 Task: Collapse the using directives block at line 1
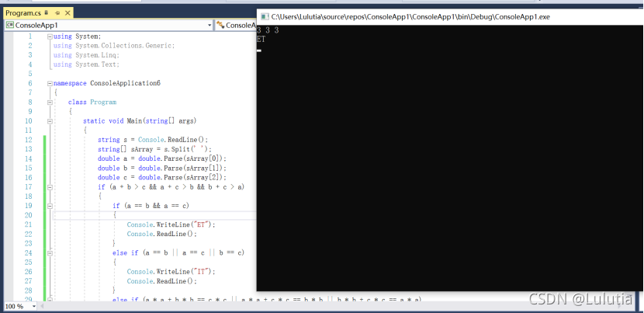[x=50, y=37]
